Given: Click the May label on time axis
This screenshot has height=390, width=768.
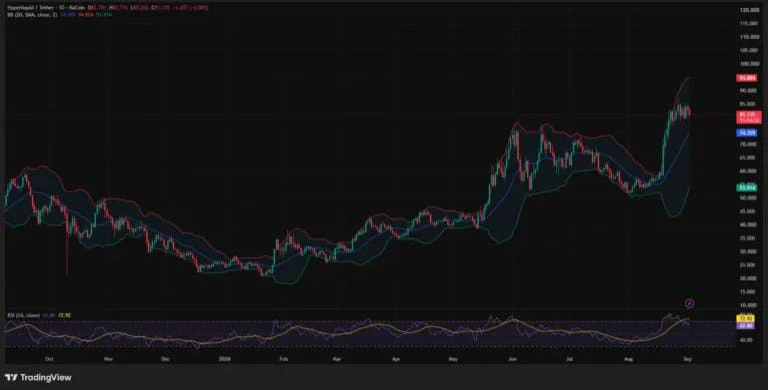Looking at the screenshot, I should [x=453, y=359].
